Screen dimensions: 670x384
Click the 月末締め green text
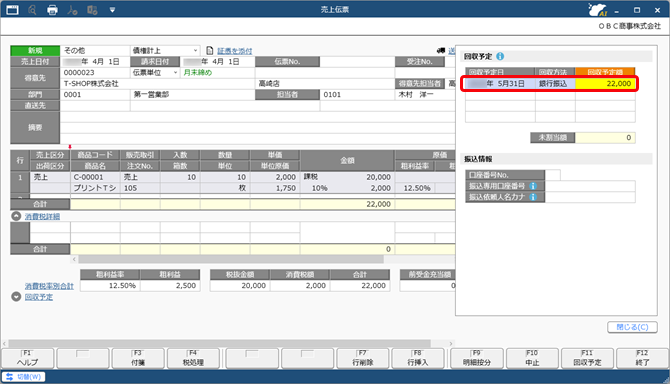click(197, 73)
